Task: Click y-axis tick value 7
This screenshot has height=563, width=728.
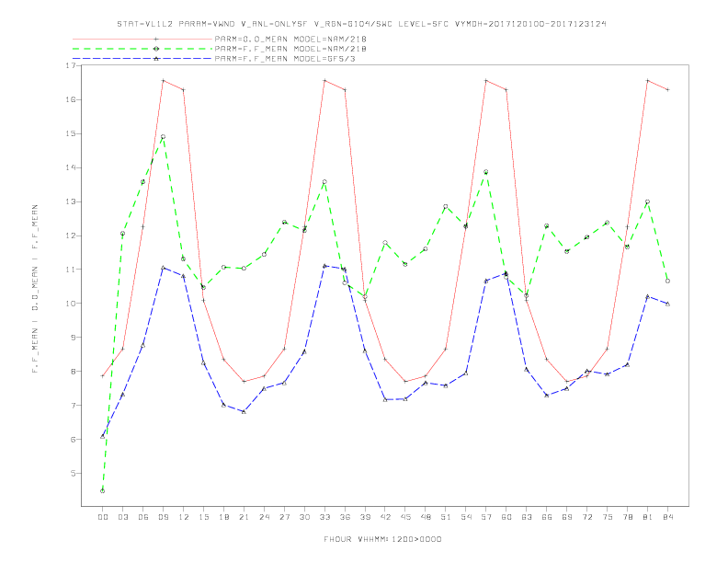Action: click(74, 405)
